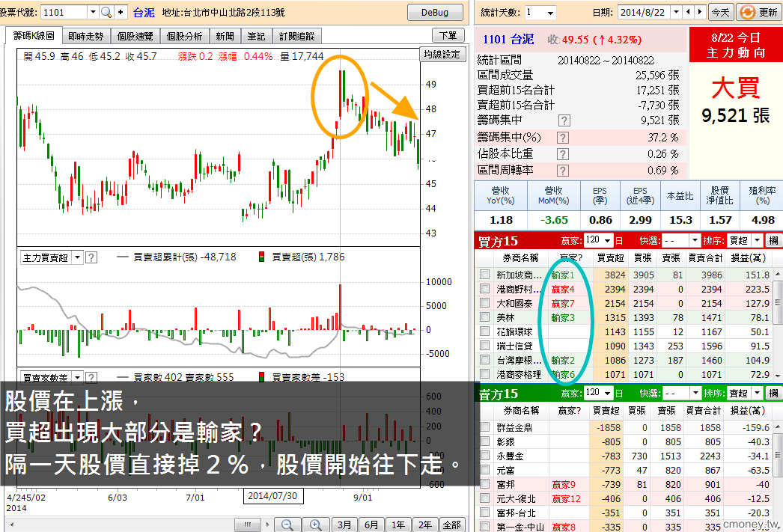Tick checkbox for 群益金鼎 seller row
The image size is (783, 532).
(484, 427)
